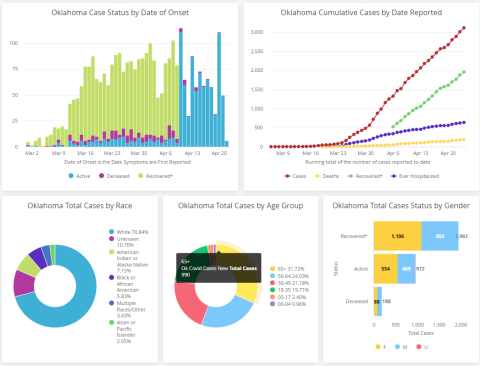Toggle Recovered* line in Cumulative Cases legend

365,176
